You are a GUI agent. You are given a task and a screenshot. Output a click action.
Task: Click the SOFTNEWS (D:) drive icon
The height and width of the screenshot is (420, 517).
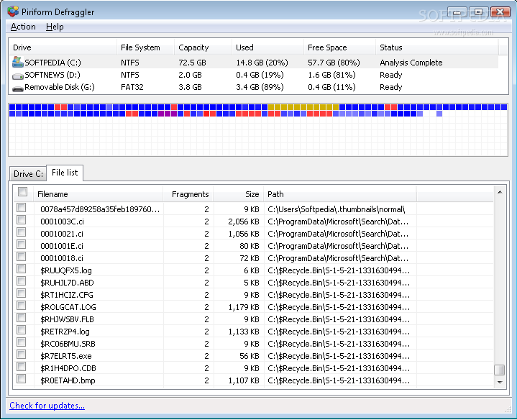pos(17,76)
